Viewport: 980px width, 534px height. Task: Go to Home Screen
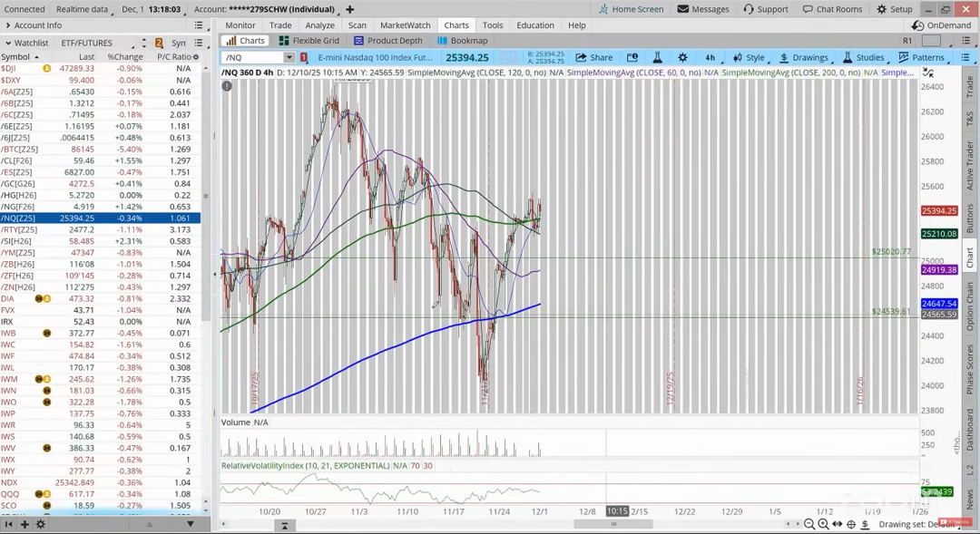[632, 9]
